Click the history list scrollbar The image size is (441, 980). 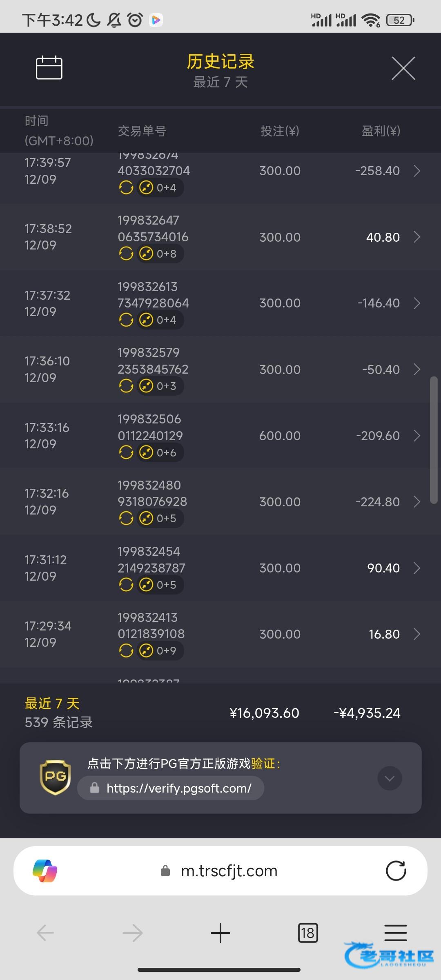click(x=434, y=440)
